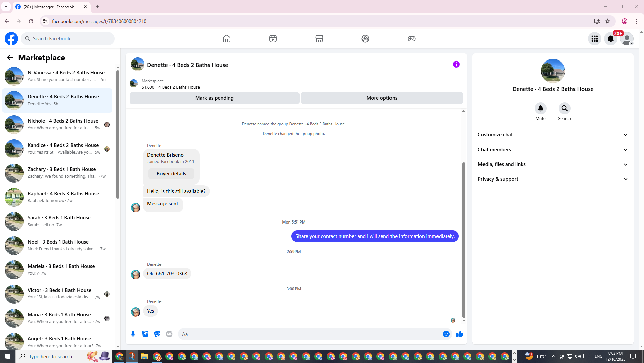Open the tab search dropdown arrow
Viewport: 644px width, 363px height.
6,7
